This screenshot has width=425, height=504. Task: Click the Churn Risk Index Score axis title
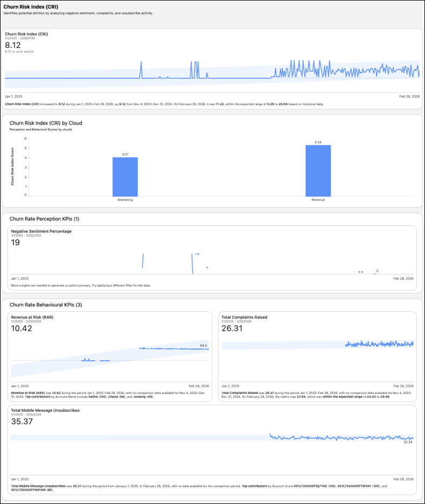(12, 166)
